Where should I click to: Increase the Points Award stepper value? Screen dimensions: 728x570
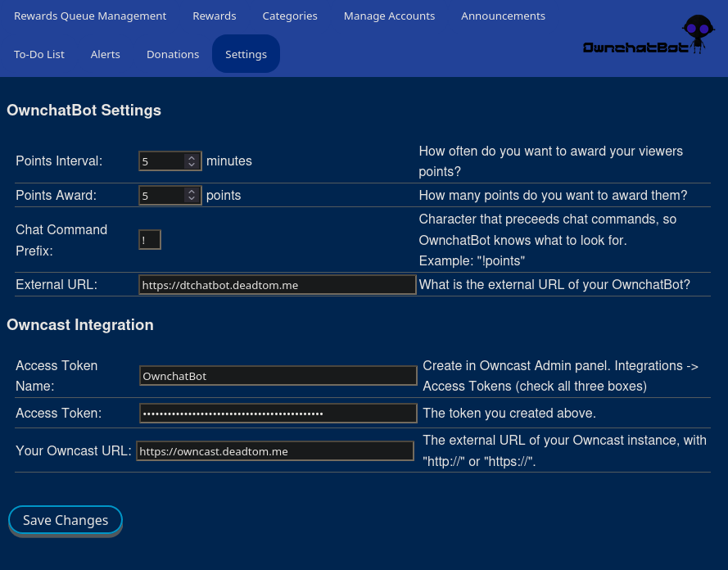point(192,192)
